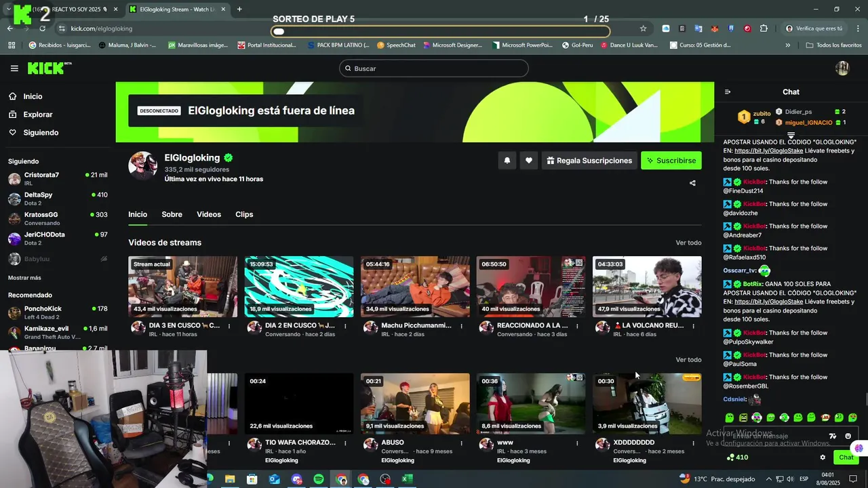Open options menu for LA VOLCANO REU video
This screenshot has height=488, width=868.
[693, 326]
